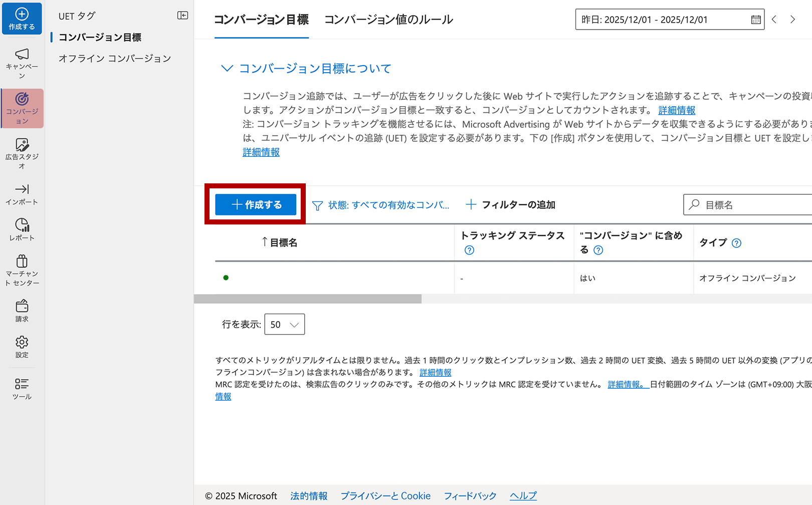Image resolution: width=812 pixels, height=505 pixels.
Task: Open the rows-per-page 50 dropdown
Action: click(x=284, y=325)
